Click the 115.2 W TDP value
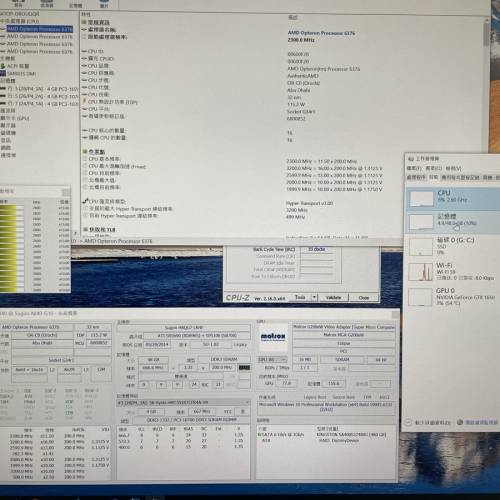The height and width of the screenshot is (500, 500). [x=295, y=104]
